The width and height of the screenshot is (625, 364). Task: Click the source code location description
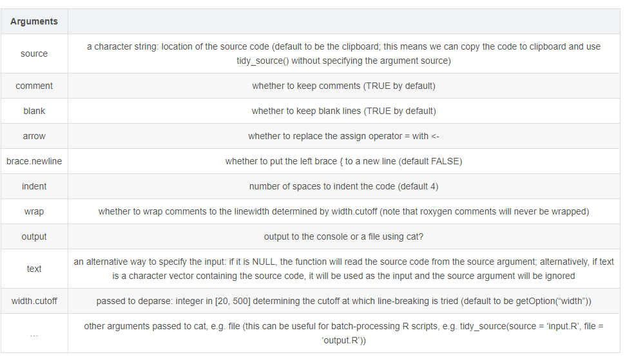343,53
